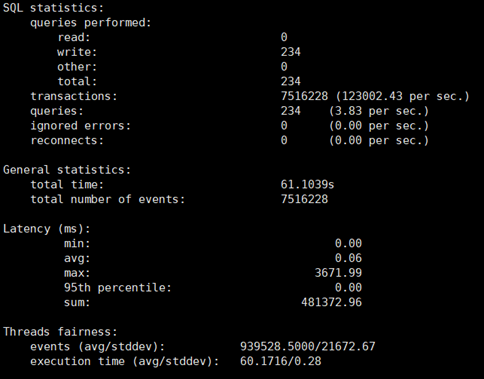The width and height of the screenshot is (484, 379).
Task: Select the latency sum 481372.96
Action: [x=332, y=302]
